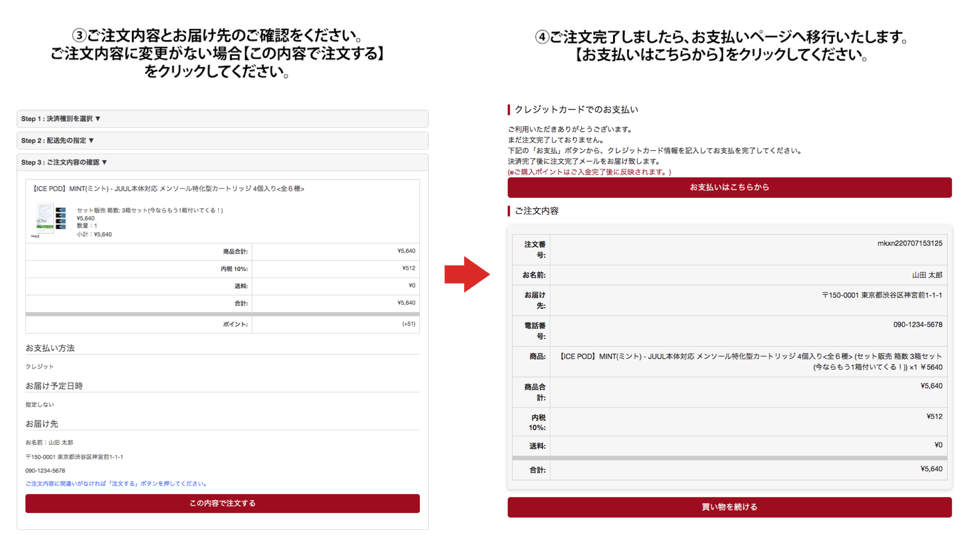The height and width of the screenshot is (551, 980).
Task: Click the ICE POD MINT product title
Action: (x=168, y=189)
